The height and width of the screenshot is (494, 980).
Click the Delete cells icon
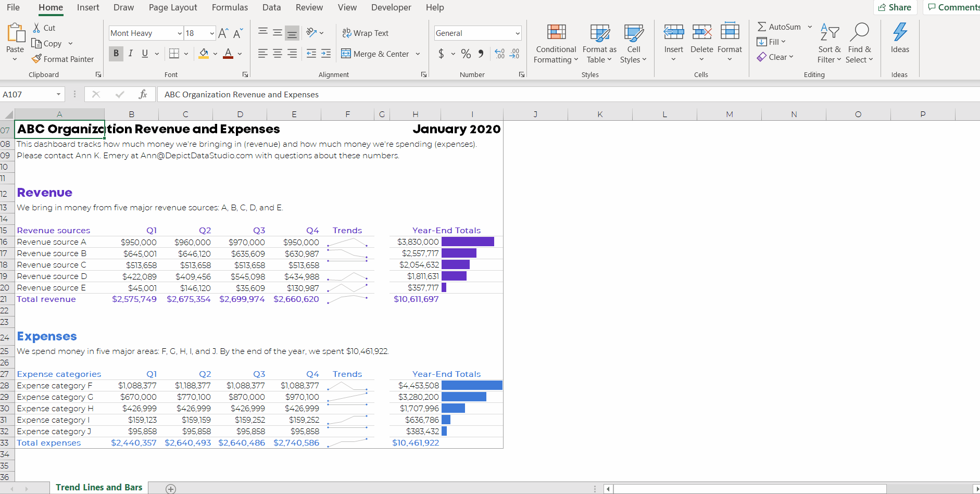pos(702,32)
